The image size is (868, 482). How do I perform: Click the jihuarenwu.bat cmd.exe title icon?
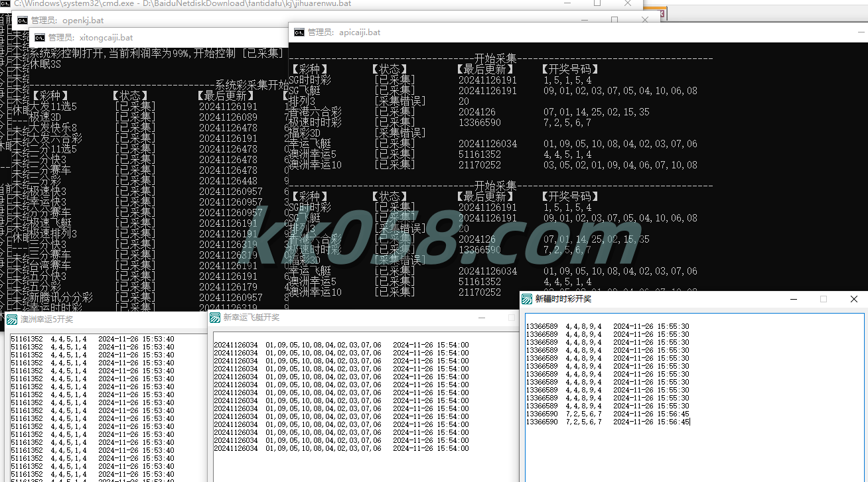click(x=5, y=3)
